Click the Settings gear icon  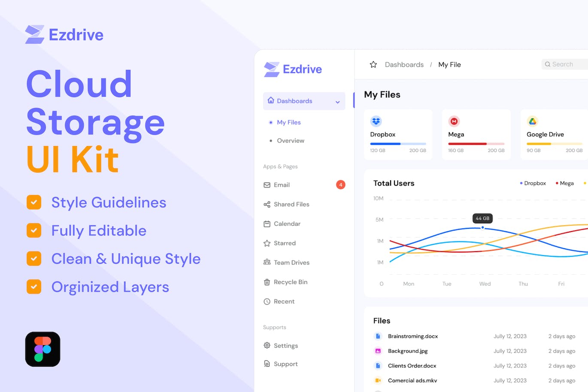(x=267, y=346)
